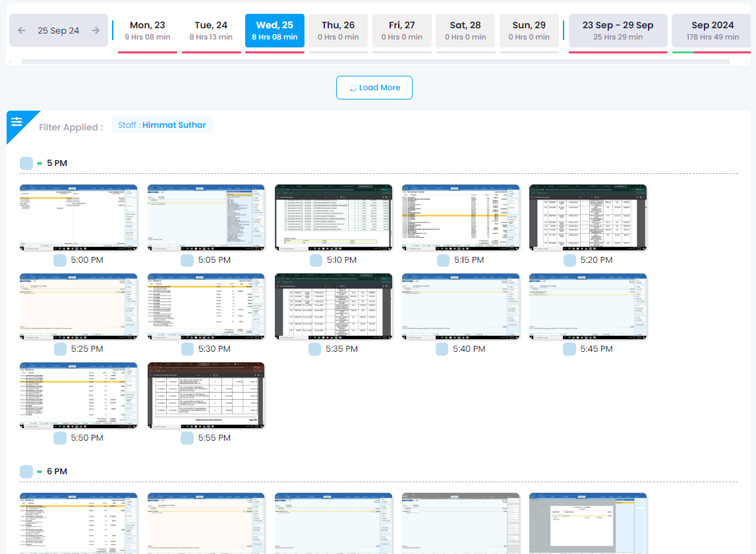
Task: Open the 5:10 PM screenshot thumbnail
Action: [x=333, y=217]
